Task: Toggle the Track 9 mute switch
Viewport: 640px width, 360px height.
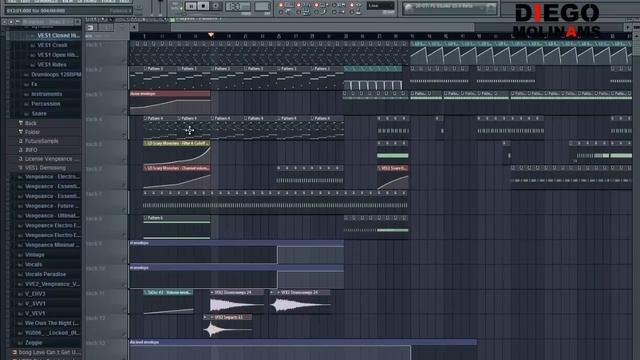Action: tap(124, 260)
